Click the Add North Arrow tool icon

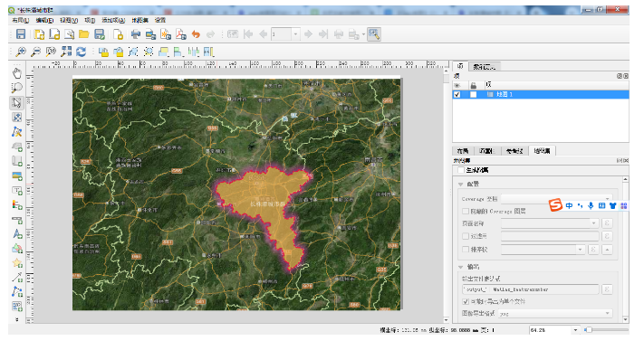coord(17,234)
